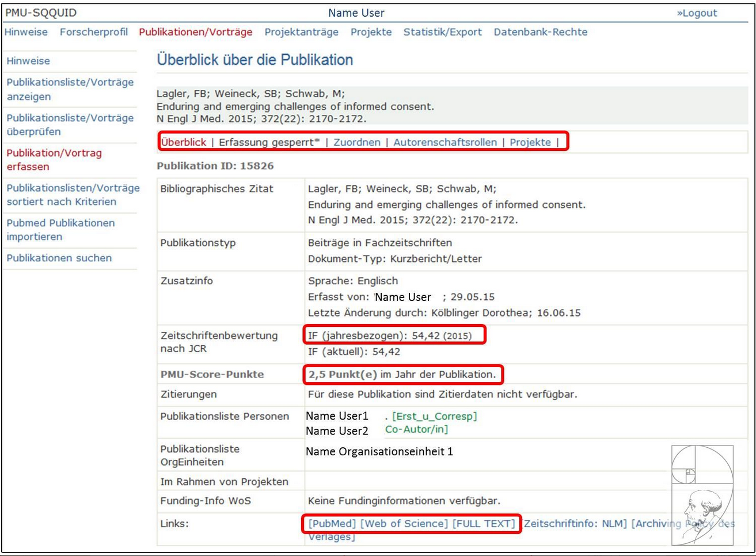Open the FULL TEXT link
This screenshot has width=756, height=556.
click(x=484, y=524)
